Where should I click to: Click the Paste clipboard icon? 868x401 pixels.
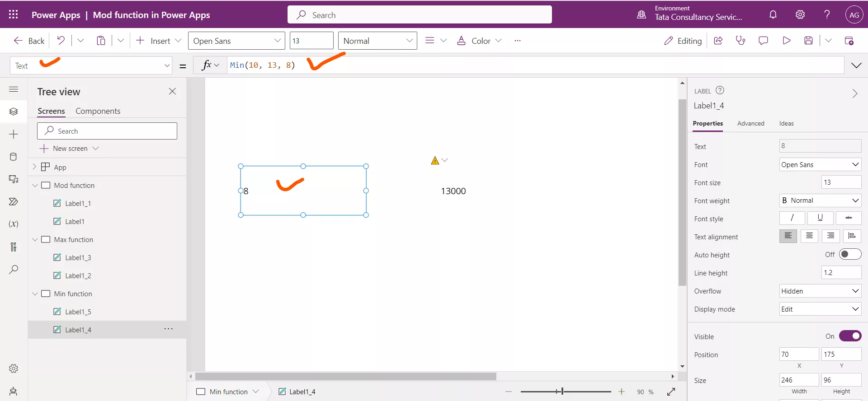(x=101, y=41)
